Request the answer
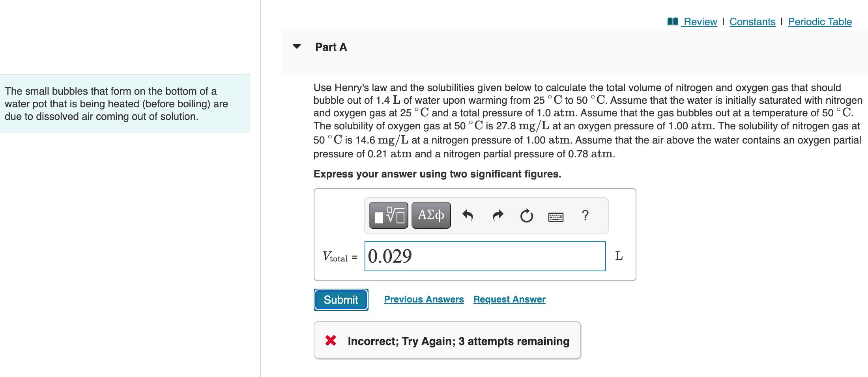Image resolution: width=868 pixels, height=377 pixels. point(509,299)
